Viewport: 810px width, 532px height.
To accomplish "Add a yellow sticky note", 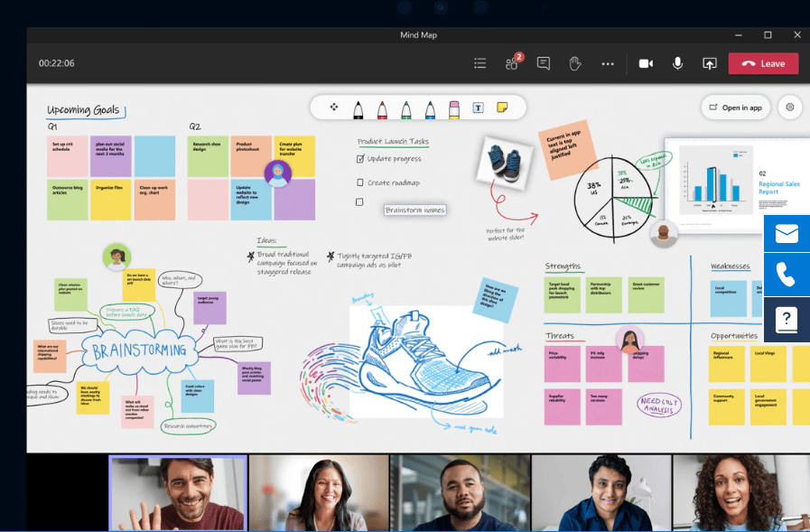I will [x=502, y=107].
